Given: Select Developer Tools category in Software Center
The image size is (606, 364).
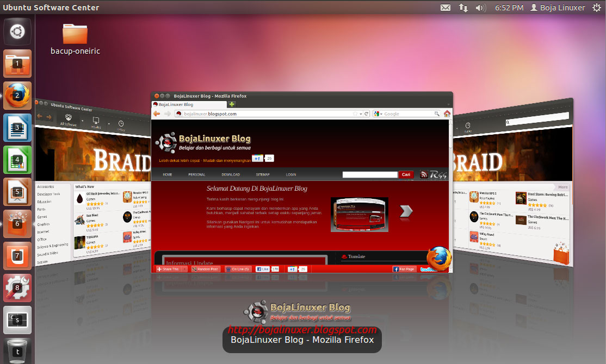Looking at the screenshot, I should click(49, 194).
